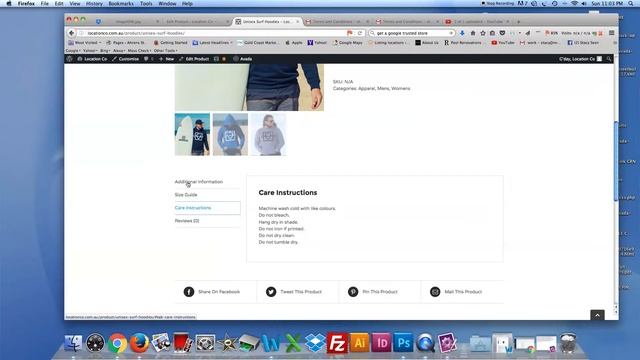Open the Tools menu
This screenshot has height=360, width=640.
tap(146, 4)
